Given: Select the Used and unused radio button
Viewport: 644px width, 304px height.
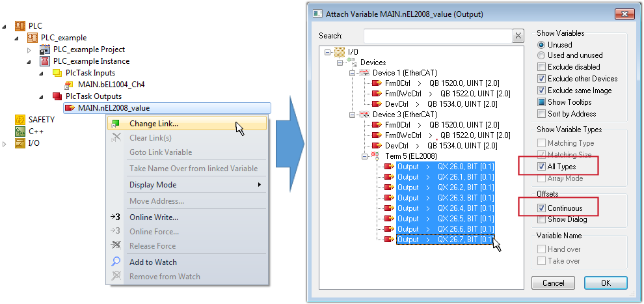Looking at the screenshot, I should (x=542, y=55).
